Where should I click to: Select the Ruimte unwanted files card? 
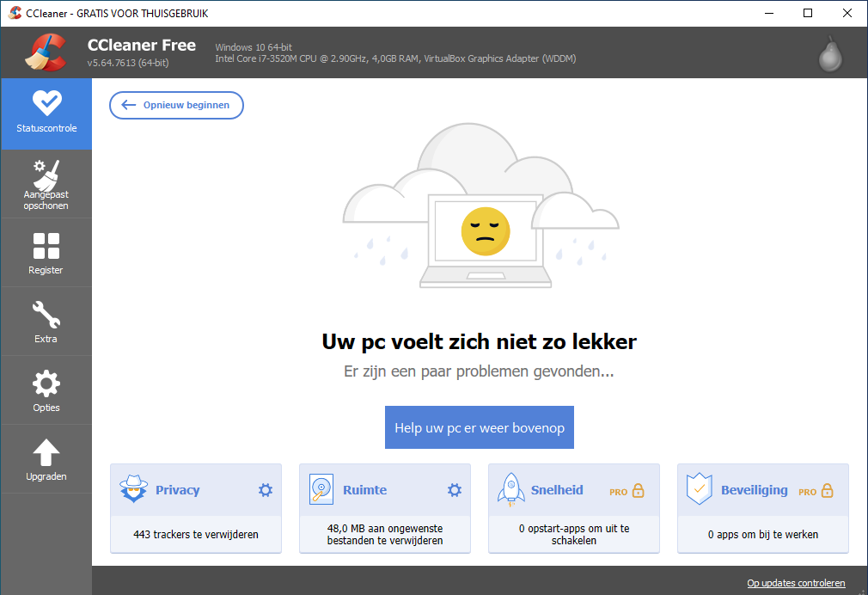coord(385,534)
